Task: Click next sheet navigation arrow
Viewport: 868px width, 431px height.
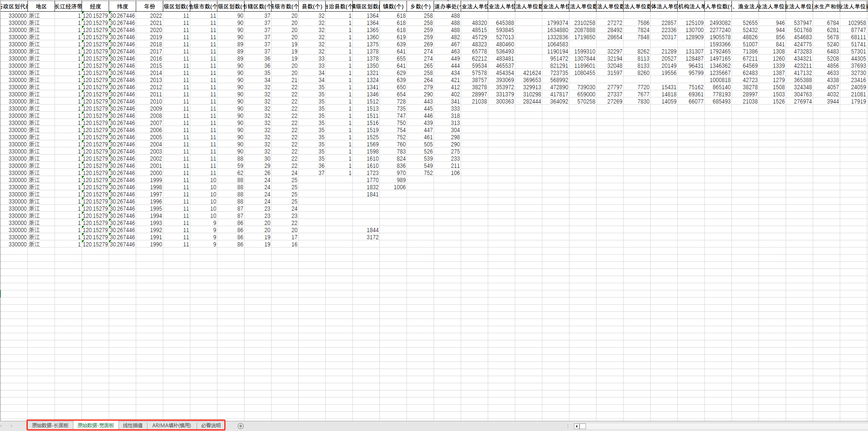Action: pos(11,426)
